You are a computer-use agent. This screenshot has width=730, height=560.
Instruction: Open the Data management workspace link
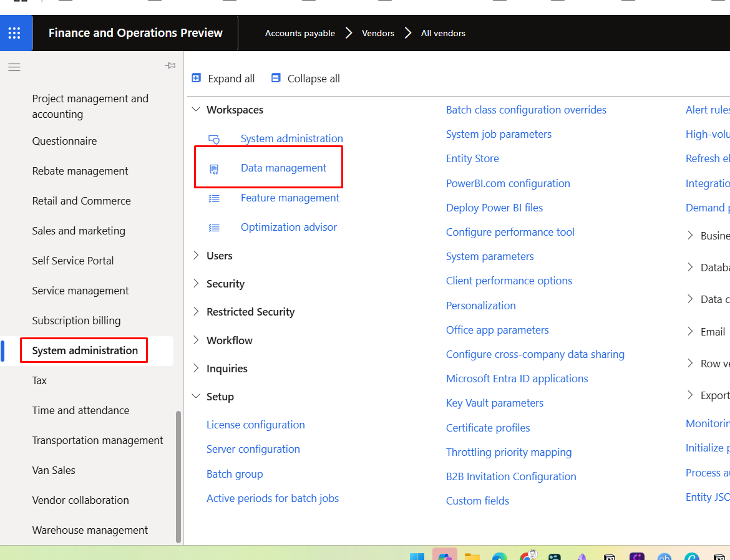click(x=283, y=168)
